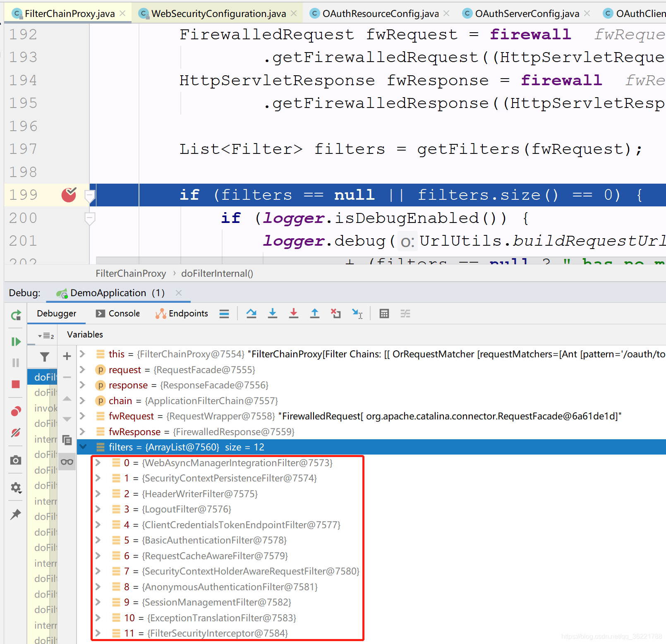Stop the debug session
Image resolution: width=666 pixels, height=644 pixels.
point(16,384)
